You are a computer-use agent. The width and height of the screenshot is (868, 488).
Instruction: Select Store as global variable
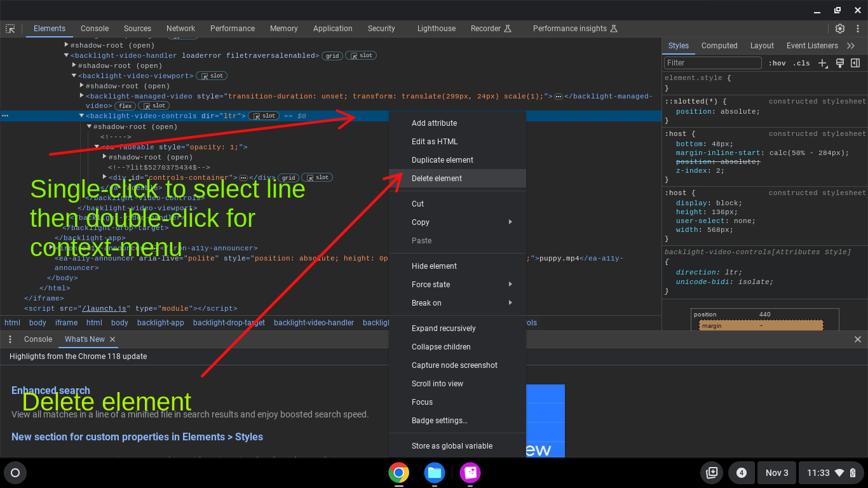coord(458,446)
